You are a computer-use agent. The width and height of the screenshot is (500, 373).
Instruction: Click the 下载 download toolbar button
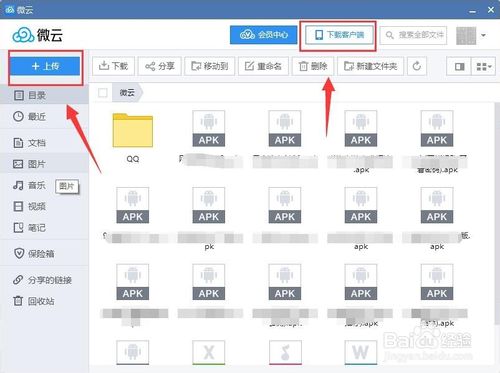tap(113, 66)
